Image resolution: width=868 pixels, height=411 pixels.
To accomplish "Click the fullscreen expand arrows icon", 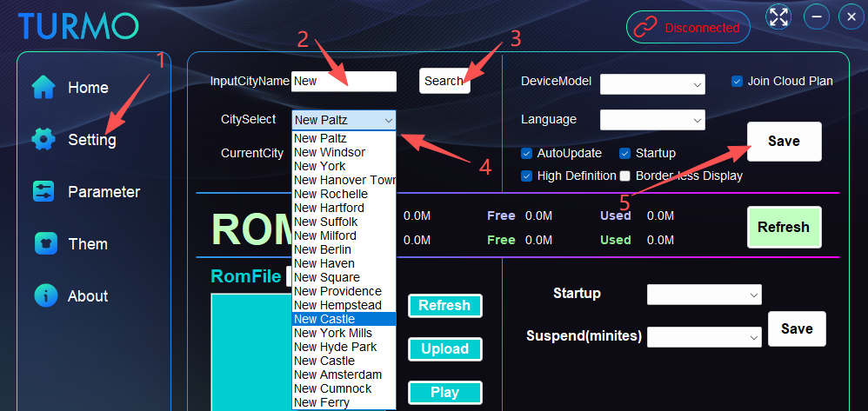I will 778,17.
